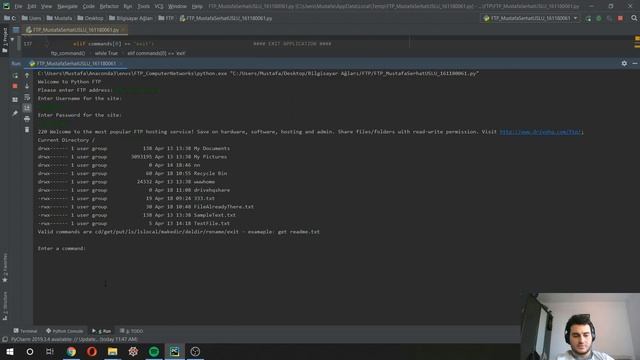
Task: Click the red Stop button in toolbar
Action: (620, 18)
